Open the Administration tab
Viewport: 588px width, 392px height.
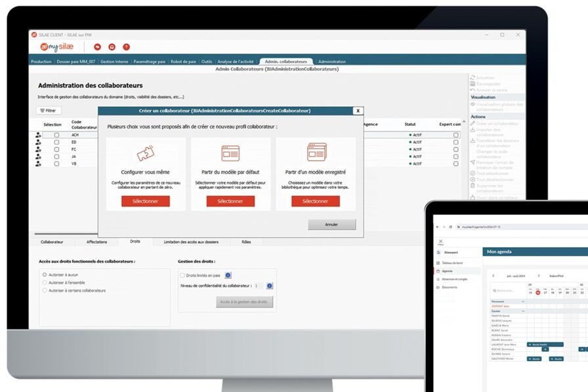point(332,62)
